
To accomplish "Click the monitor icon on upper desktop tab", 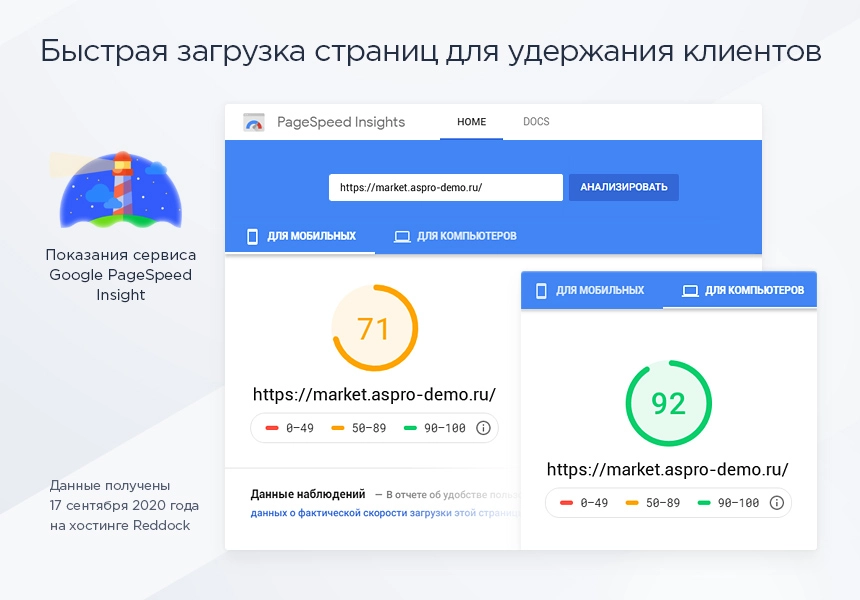I will pos(402,236).
